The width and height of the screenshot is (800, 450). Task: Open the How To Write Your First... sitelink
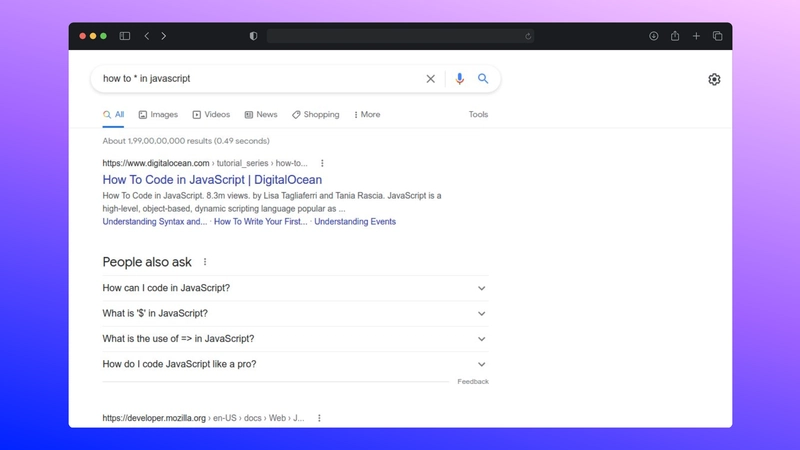tap(261, 221)
